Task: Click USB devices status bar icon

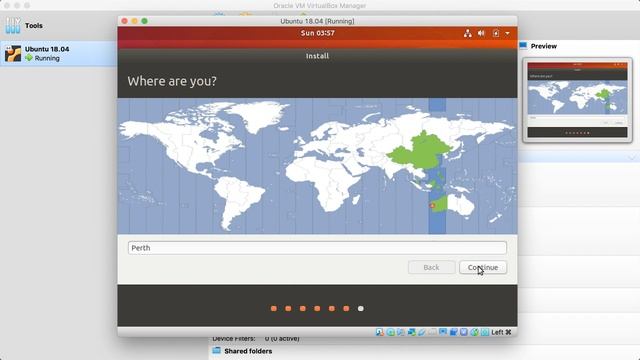Action: (422, 332)
